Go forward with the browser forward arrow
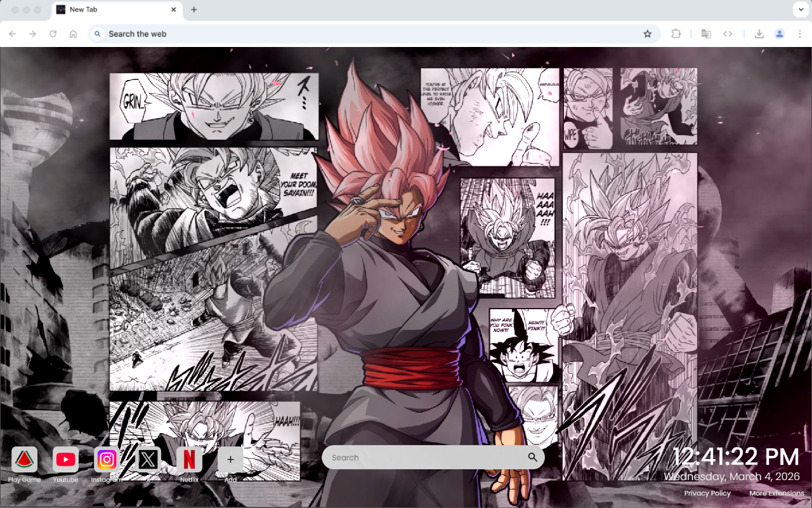The height and width of the screenshot is (508, 812). click(32, 34)
